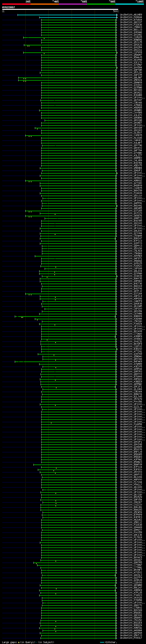Click the purple segment of the identity legend

[x=73, y=4]
